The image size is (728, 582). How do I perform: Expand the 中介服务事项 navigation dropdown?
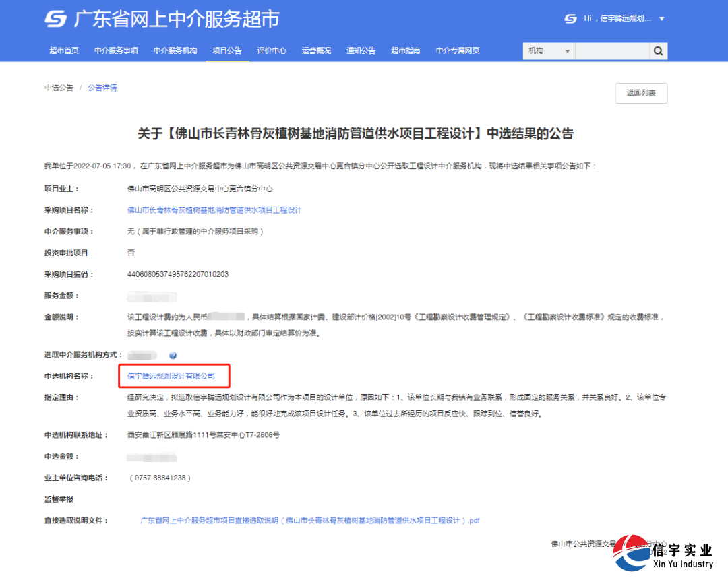pos(116,50)
